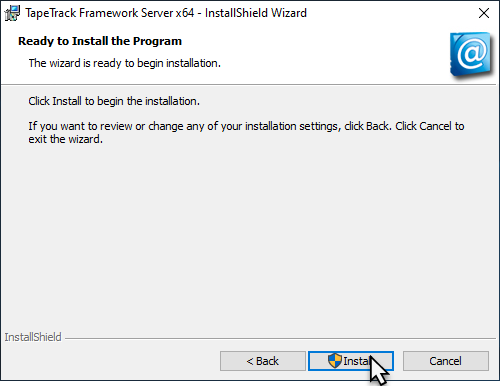The image size is (500, 386).
Task: Click the word 'Cancel' inside the instruction paragraph
Action: (435, 126)
